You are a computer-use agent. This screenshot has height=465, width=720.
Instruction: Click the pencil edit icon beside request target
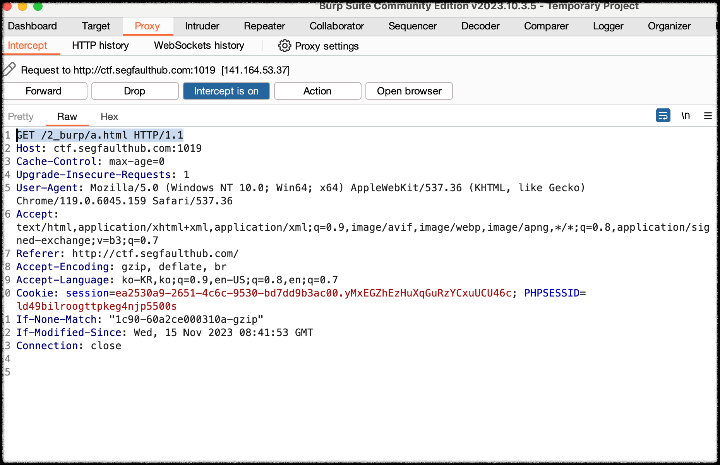(x=9, y=69)
